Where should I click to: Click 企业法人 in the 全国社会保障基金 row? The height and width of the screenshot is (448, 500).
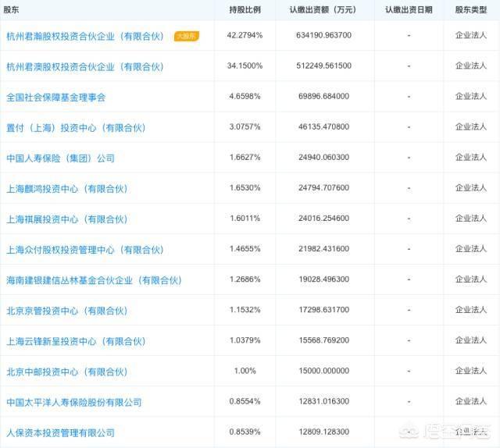[471, 96]
